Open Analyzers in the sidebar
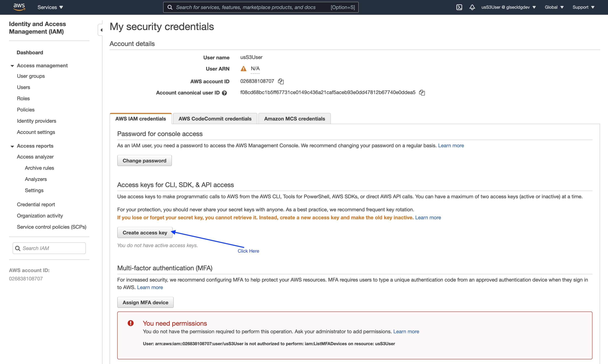This screenshot has height=364, width=608. point(36,179)
